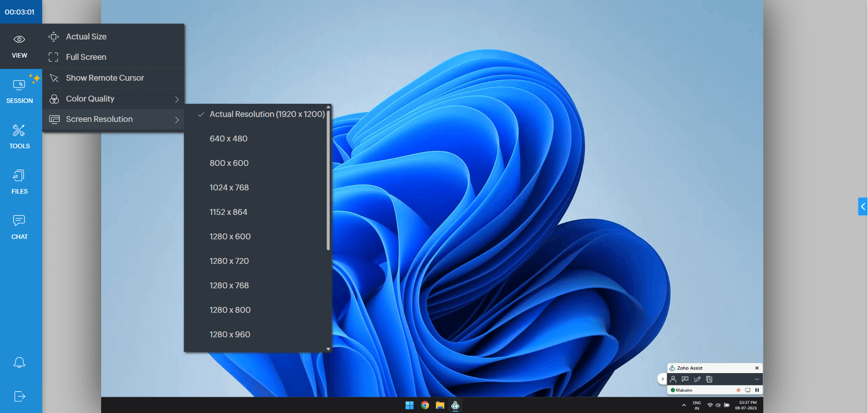Open the Tools panel in sidebar

click(x=20, y=136)
